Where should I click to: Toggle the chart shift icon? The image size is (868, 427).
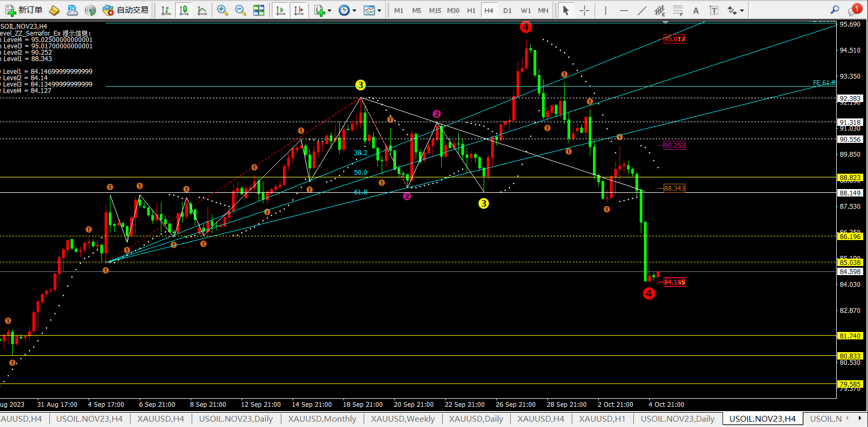pyautogui.click(x=299, y=10)
